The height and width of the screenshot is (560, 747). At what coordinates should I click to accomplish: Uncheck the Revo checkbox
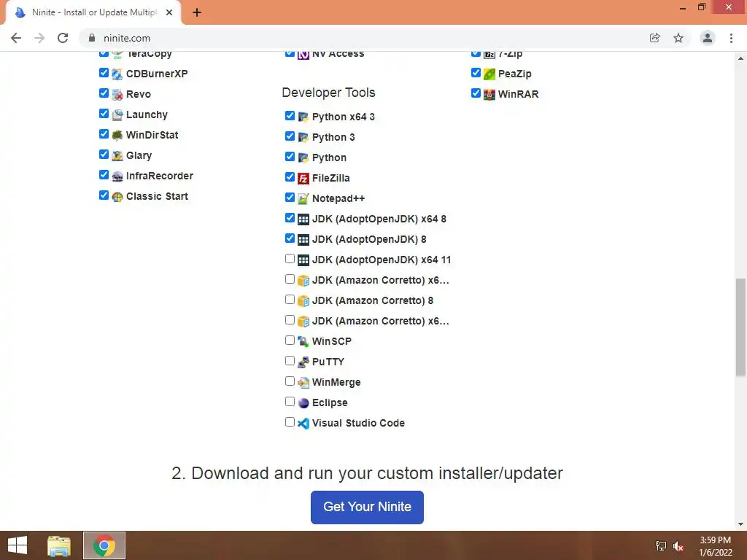pyautogui.click(x=104, y=93)
